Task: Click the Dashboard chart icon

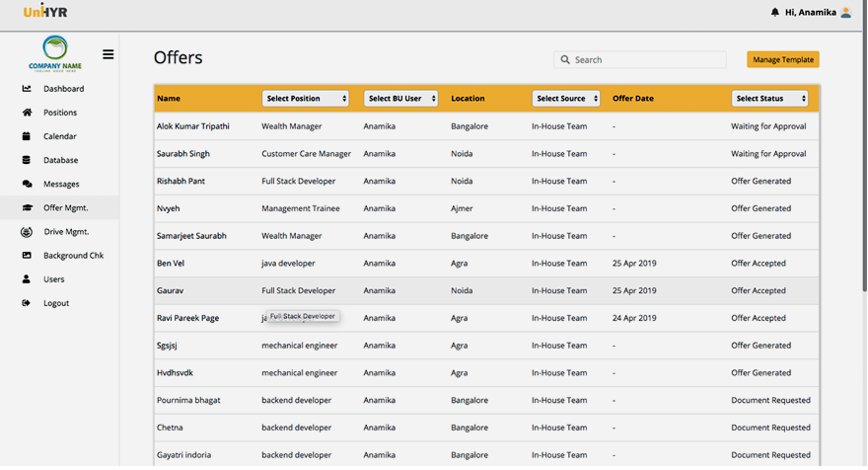Action: 27,89
